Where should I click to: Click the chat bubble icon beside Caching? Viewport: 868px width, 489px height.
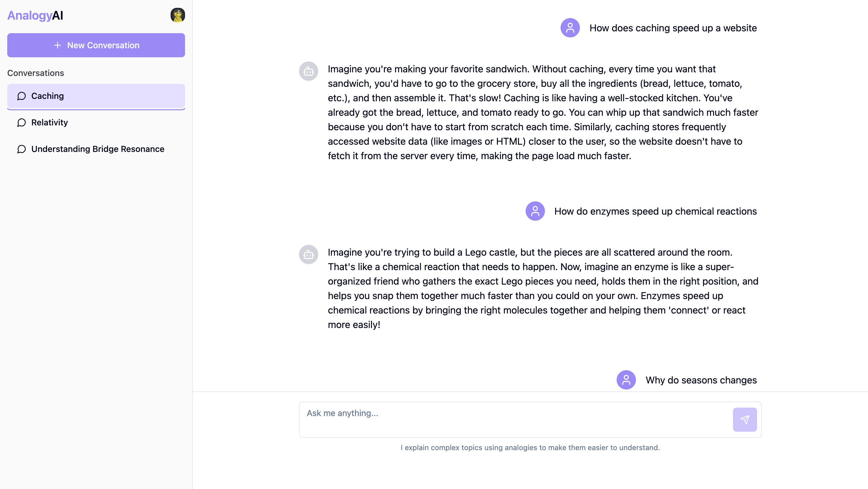click(22, 96)
